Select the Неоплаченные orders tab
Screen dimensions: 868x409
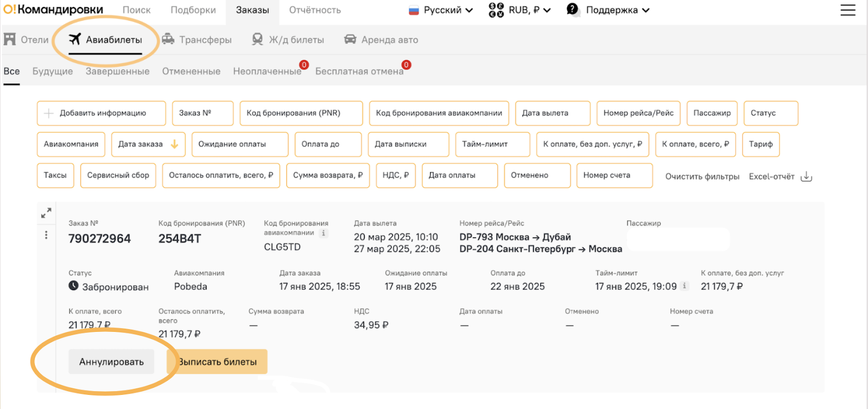pos(267,71)
